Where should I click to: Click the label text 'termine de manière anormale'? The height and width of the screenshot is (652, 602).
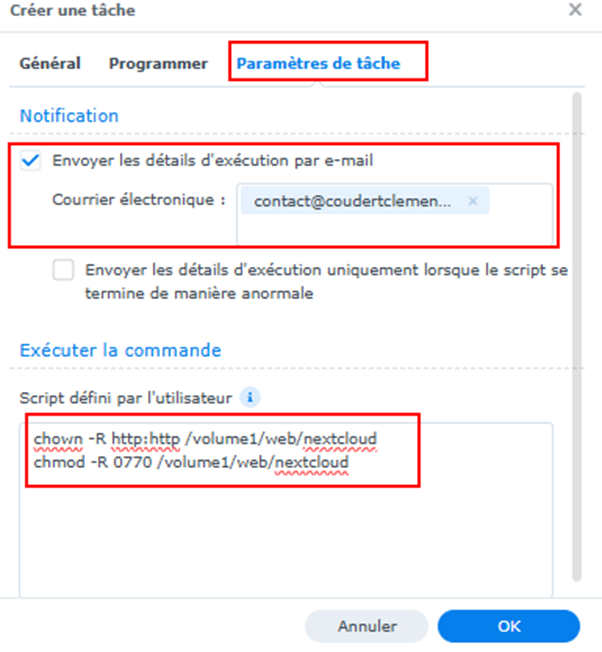tap(199, 294)
